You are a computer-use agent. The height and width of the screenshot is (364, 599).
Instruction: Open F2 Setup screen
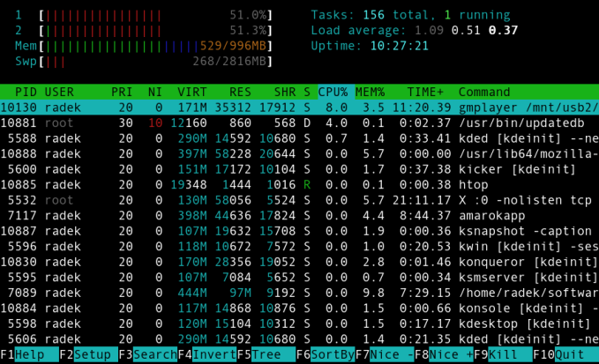[x=88, y=355]
